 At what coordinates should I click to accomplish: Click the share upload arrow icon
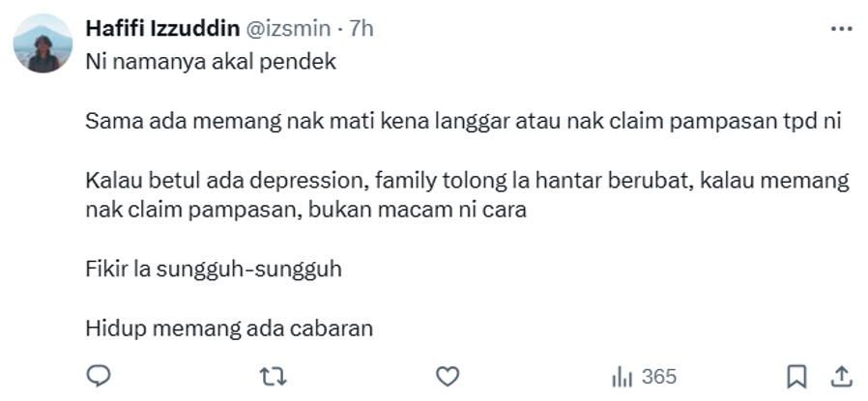tap(841, 377)
